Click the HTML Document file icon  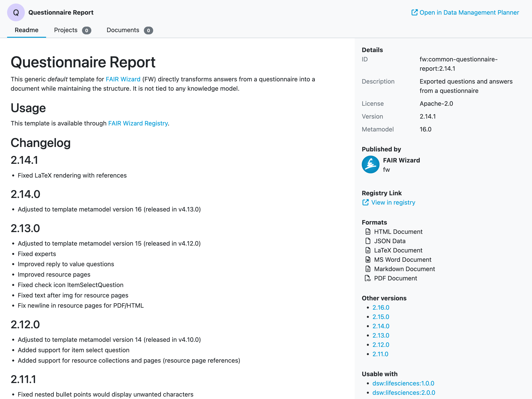[x=368, y=232]
